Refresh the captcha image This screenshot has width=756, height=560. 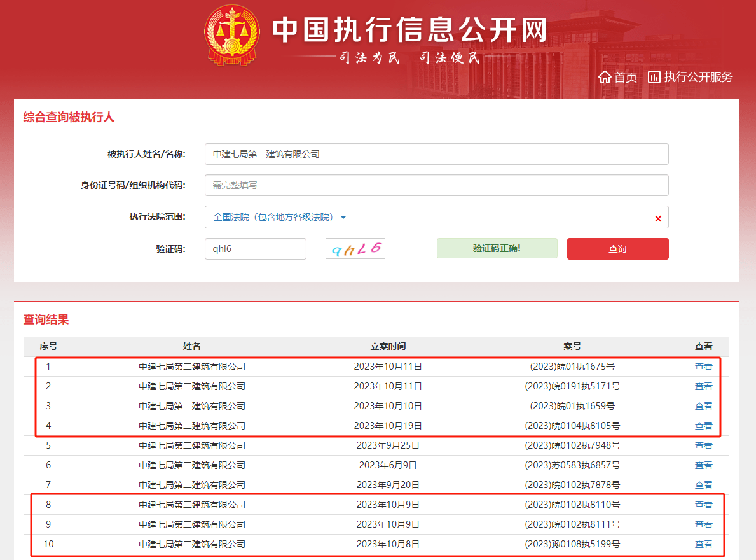(x=355, y=248)
